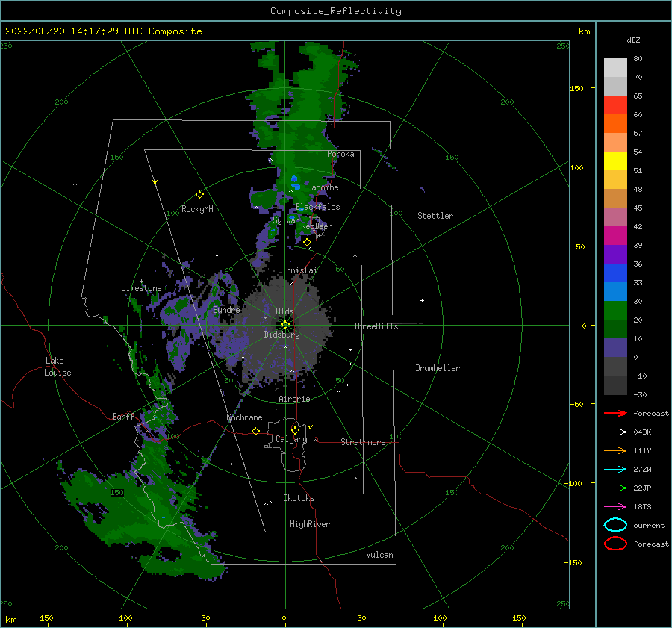Viewport: 672px width, 628px height.
Task: Select the light gray 70-80 dBZ swatch
Action: (615, 68)
